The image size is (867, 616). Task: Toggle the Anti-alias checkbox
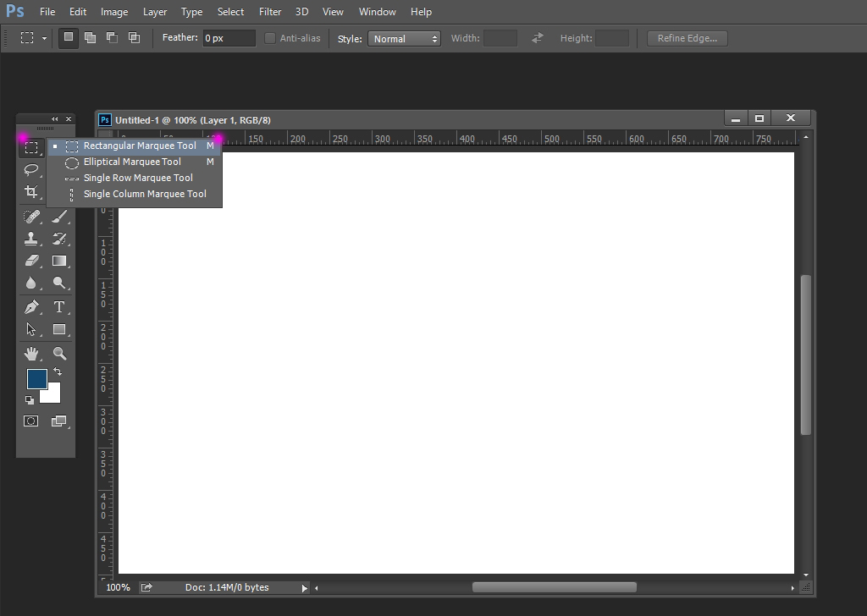[270, 38]
